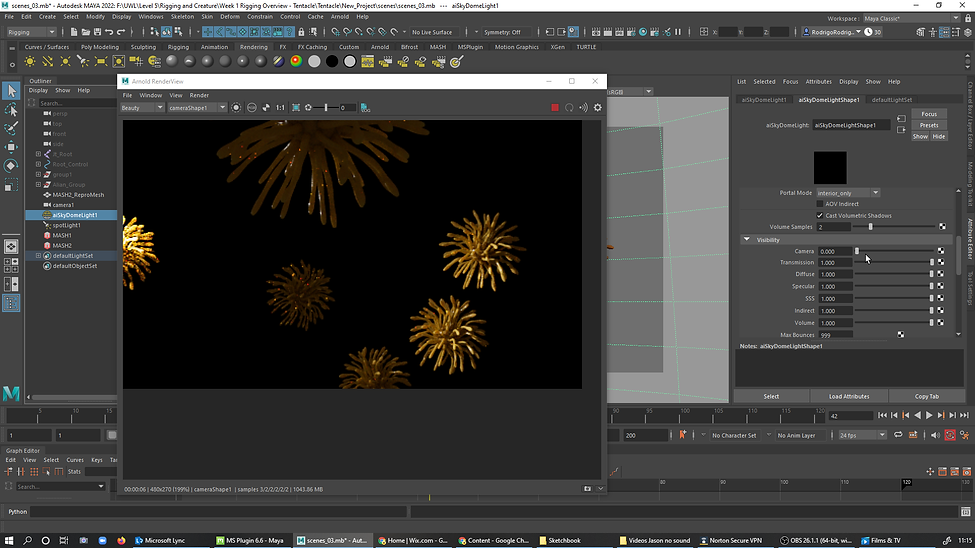Set RenderView zoom to 1:1

280,108
